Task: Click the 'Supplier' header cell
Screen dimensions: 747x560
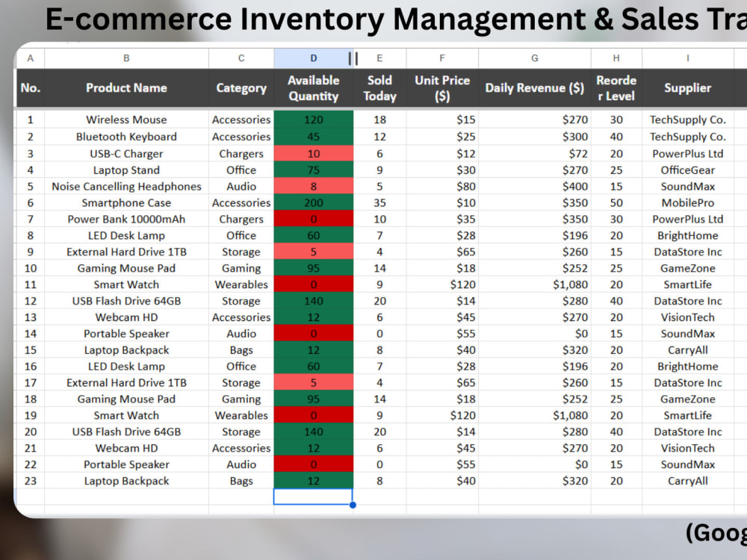Action: pos(687,88)
